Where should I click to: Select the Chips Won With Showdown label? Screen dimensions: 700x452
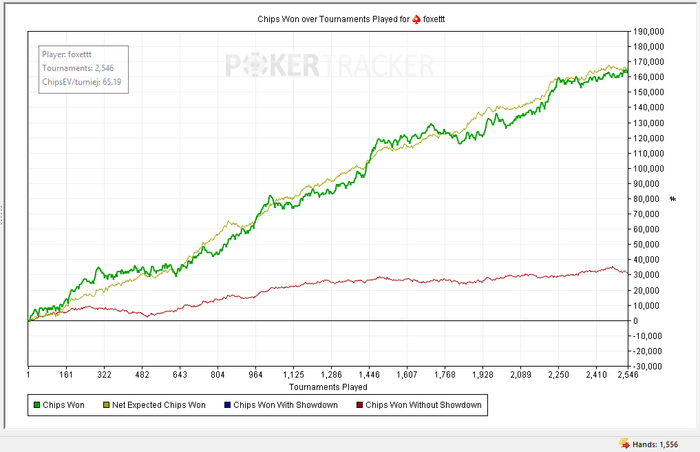coord(286,405)
